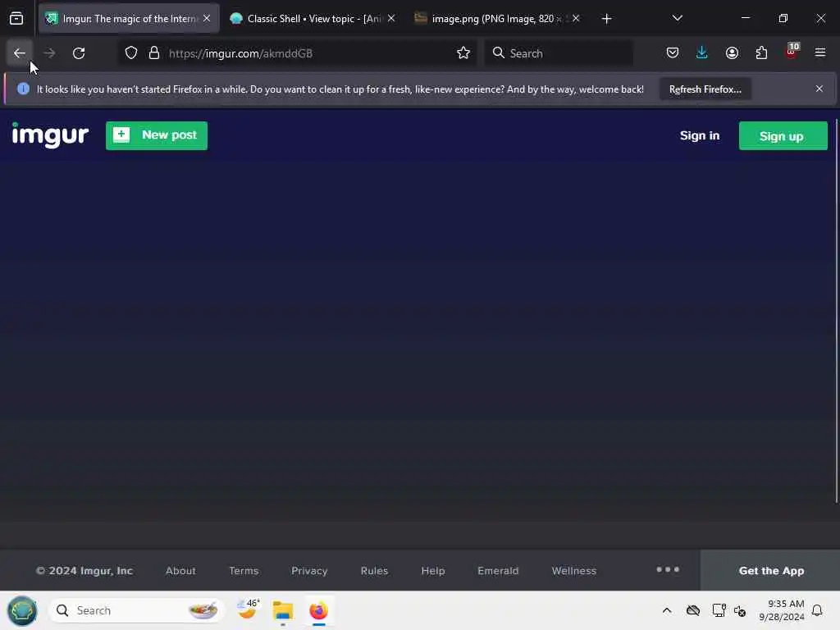Click the green Sign up button
840x630 pixels.
[783, 136]
